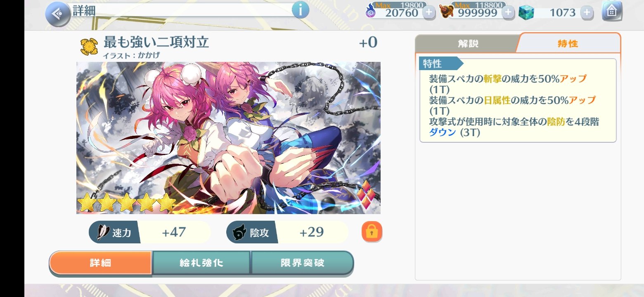Add god crystals with plus button
The image size is (644, 297).
coord(586,12)
